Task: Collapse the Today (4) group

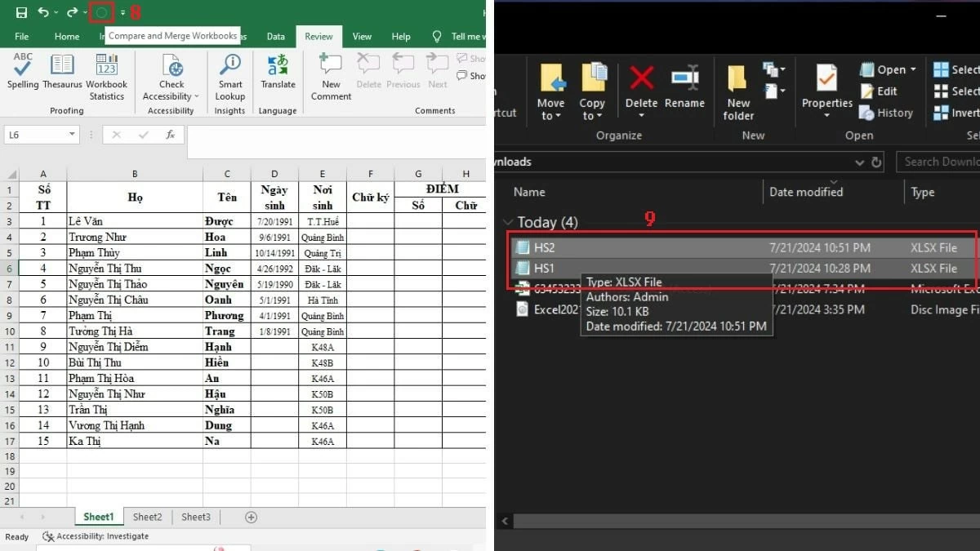Action: (x=508, y=221)
